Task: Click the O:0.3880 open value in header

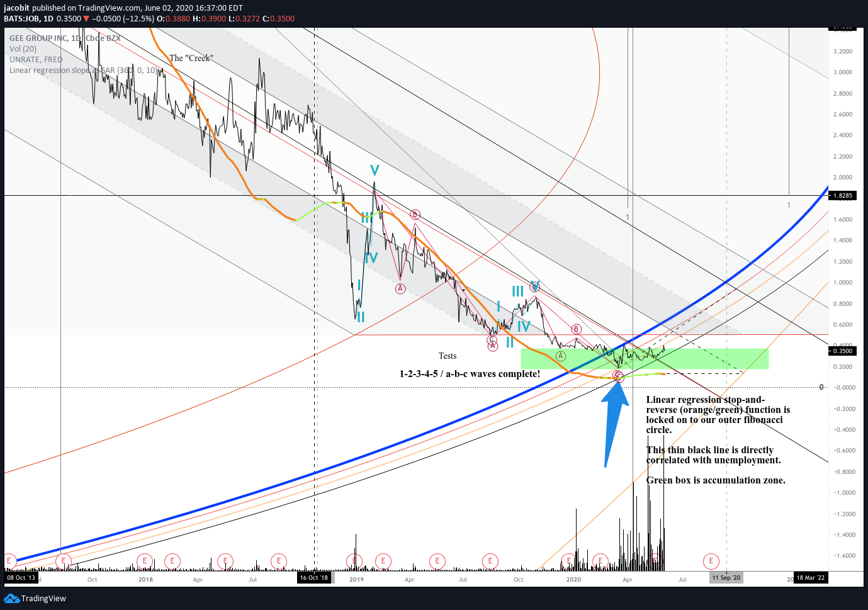Action: click(173, 19)
